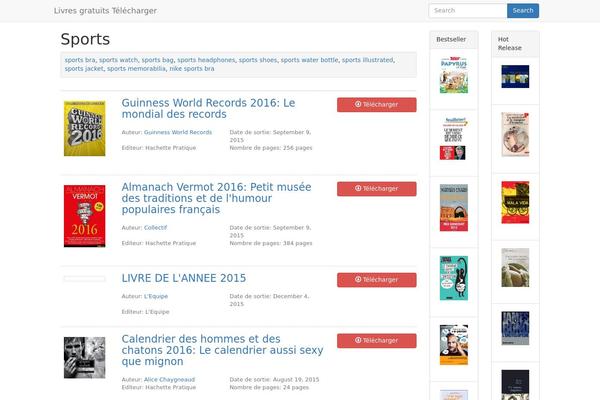This screenshot has width=600, height=400.
Task: Open the first Hot Release dark blue cover
Action: pyautogui.click(x=515, y=77)
